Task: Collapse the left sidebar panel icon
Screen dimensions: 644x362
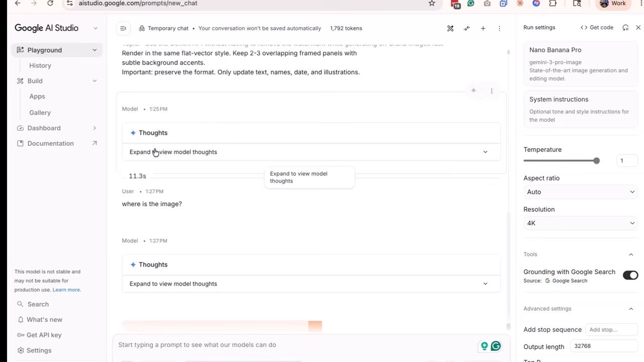Action: pos(123,28)
